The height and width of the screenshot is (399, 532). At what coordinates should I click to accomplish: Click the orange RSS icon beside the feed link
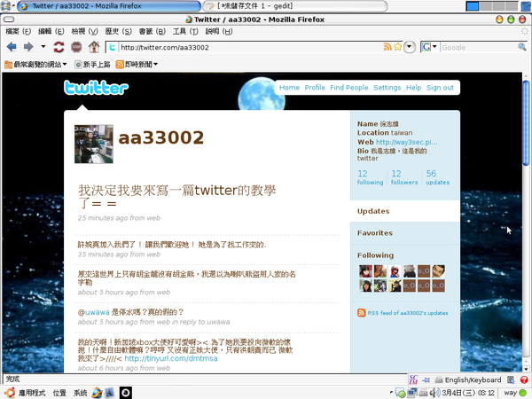pos(362,313)
